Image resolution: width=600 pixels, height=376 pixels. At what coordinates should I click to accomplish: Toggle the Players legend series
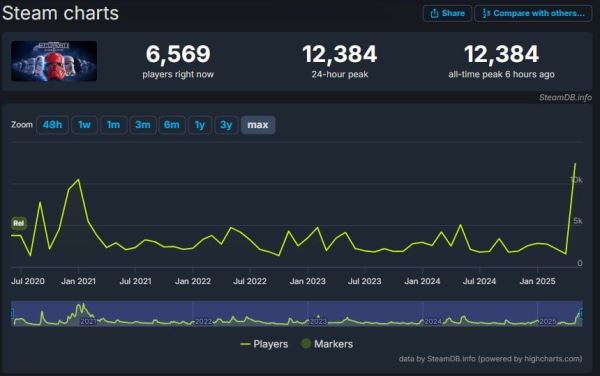tap(264, 344)
